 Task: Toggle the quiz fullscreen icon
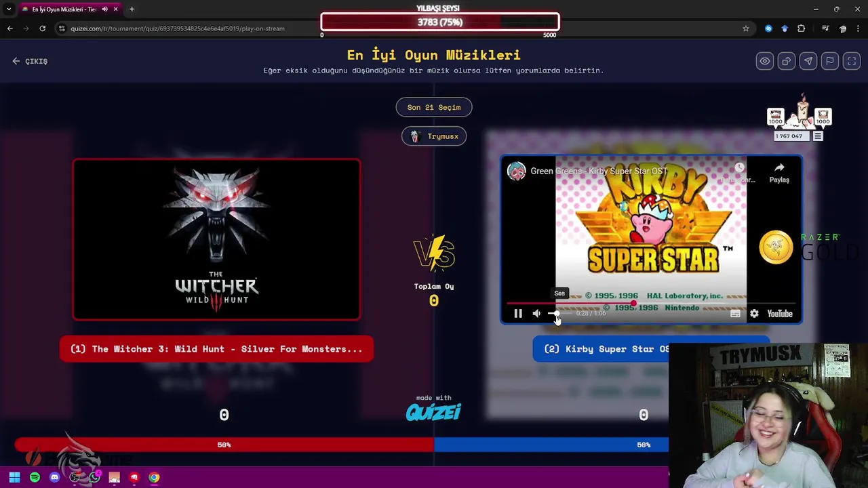click(x=852, y=61)
